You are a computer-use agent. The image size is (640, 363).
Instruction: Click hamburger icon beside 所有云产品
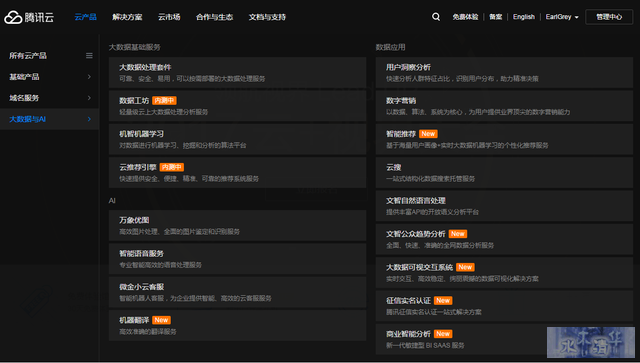pos(89,56)
